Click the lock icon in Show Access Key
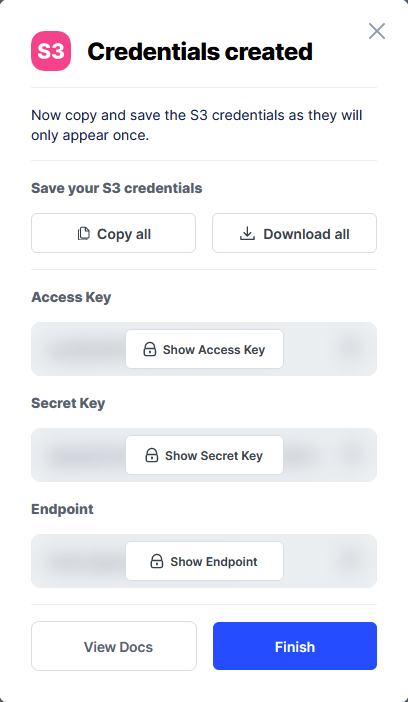 click(x=150, y=350)
